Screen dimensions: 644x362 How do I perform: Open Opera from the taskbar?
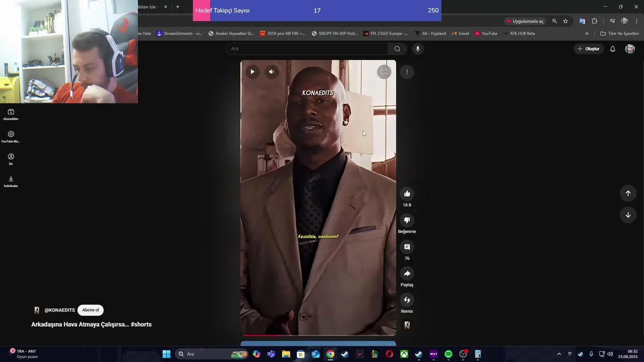[x=389, y=354]
